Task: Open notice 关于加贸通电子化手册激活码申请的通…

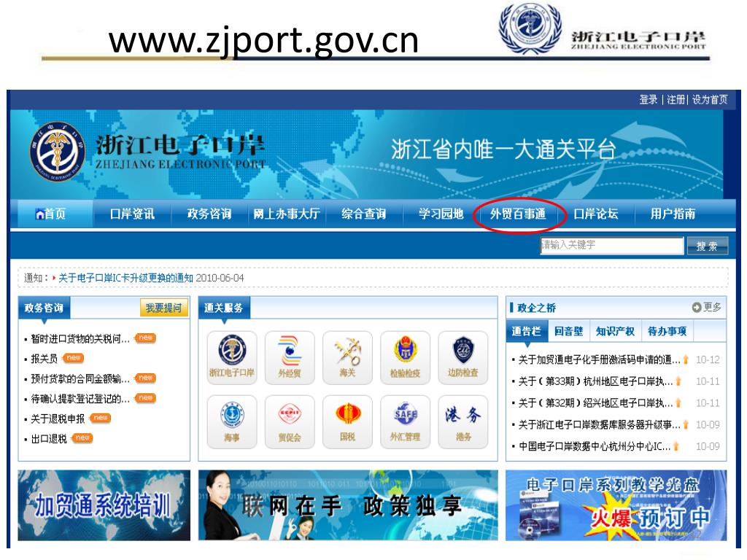Action: coord(600,360)
